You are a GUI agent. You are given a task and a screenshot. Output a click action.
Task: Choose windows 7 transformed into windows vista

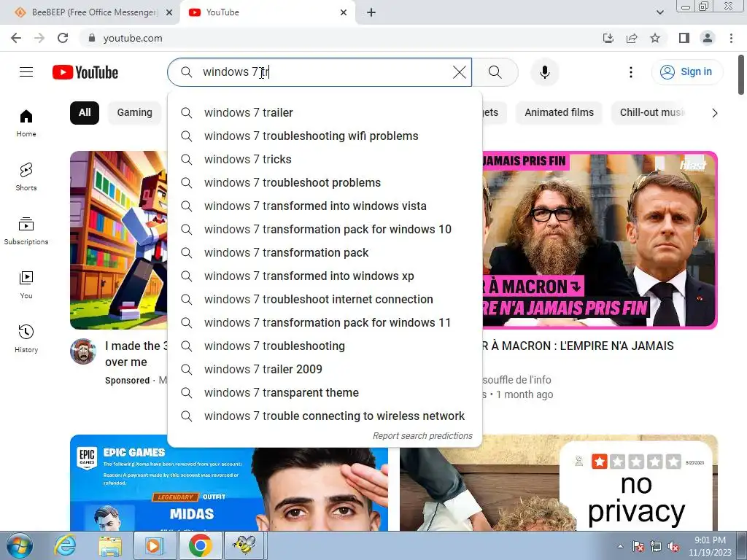pyautogui.click(x=325, y=206)
